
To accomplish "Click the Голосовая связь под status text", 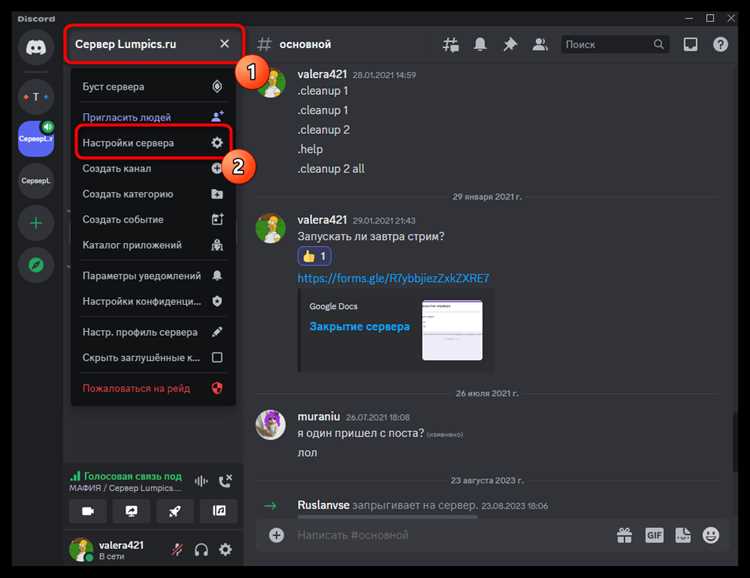I will 132,476.
